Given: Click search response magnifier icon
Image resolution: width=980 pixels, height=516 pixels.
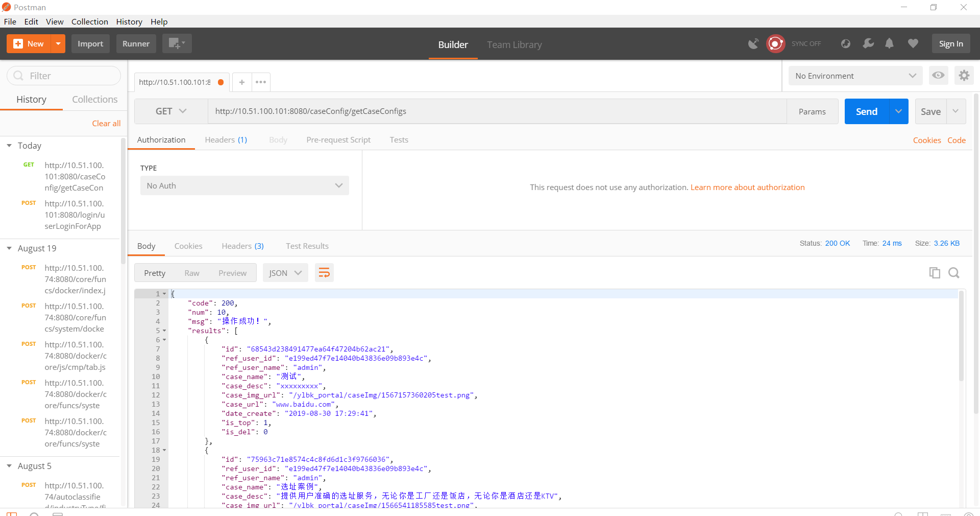Looking at the screenshot, I should [x=954, y=273].
